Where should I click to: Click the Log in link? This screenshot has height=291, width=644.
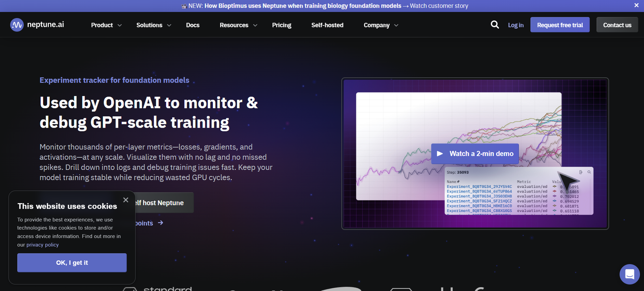516,25
